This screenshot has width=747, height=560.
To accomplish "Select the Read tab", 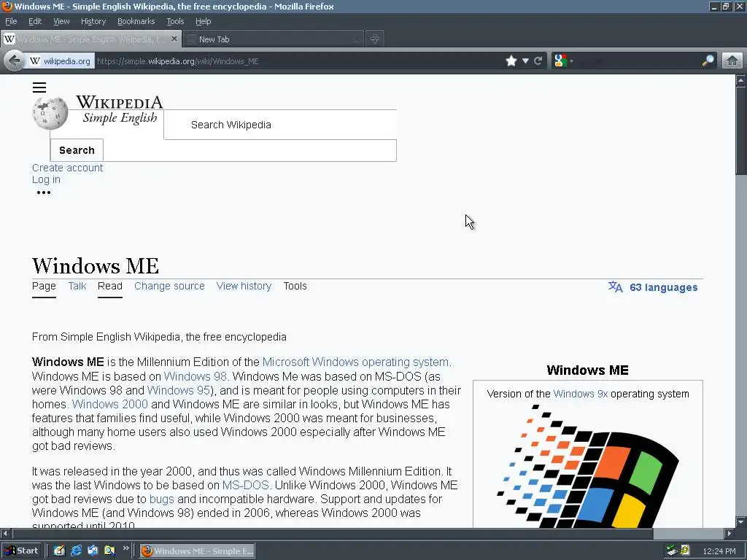I will coord(110,286).
